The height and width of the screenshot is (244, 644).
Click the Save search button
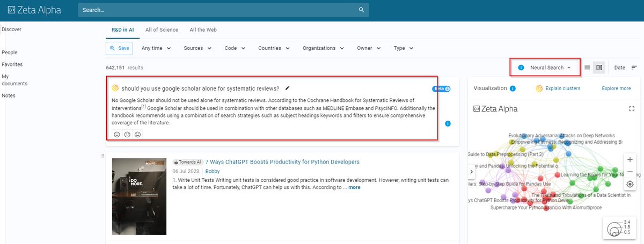[x=119, y=48]
